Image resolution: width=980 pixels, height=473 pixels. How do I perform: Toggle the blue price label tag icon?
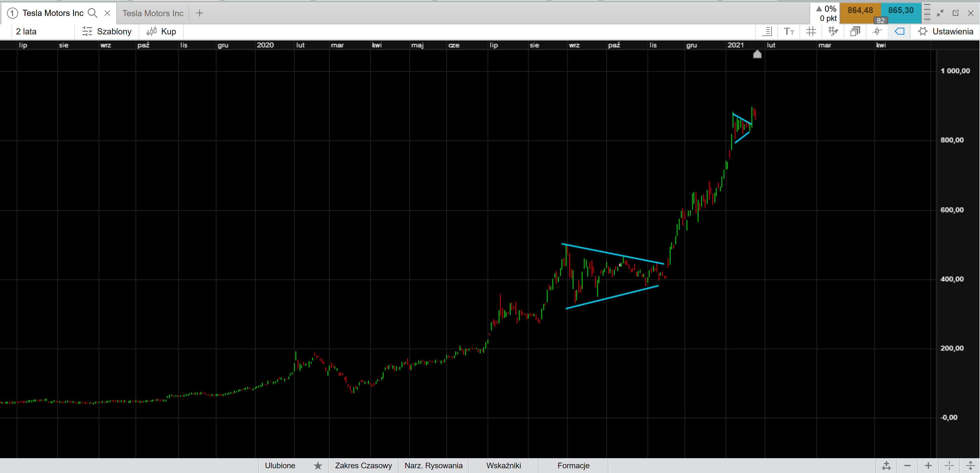[899, 31]
